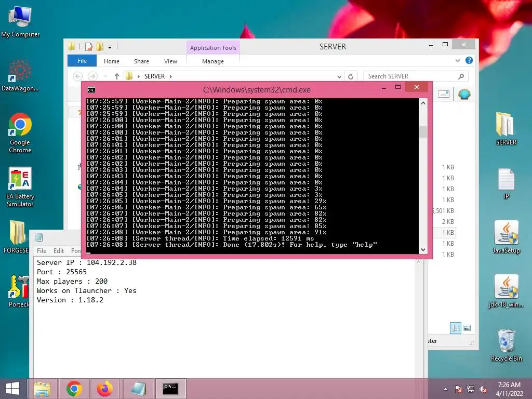Switch to the Home ribbon tab
The image size is (532, 399).
[x=112, y=61]
